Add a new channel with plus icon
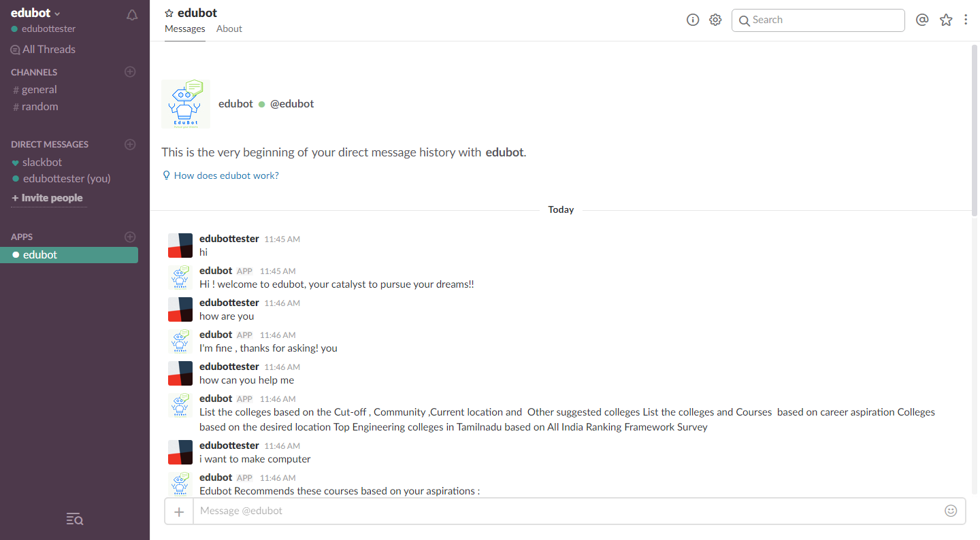Image resolution: width=980 pixels, height=540 pixels. coord(130,72)
